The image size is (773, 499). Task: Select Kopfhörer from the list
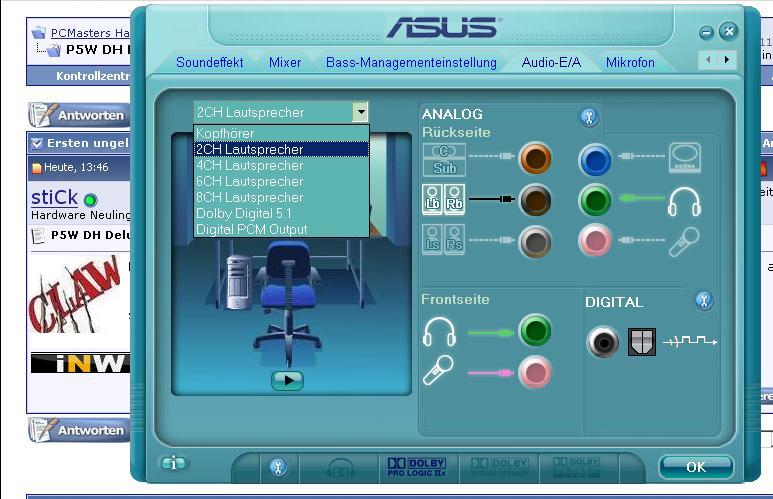coord(281,133)
